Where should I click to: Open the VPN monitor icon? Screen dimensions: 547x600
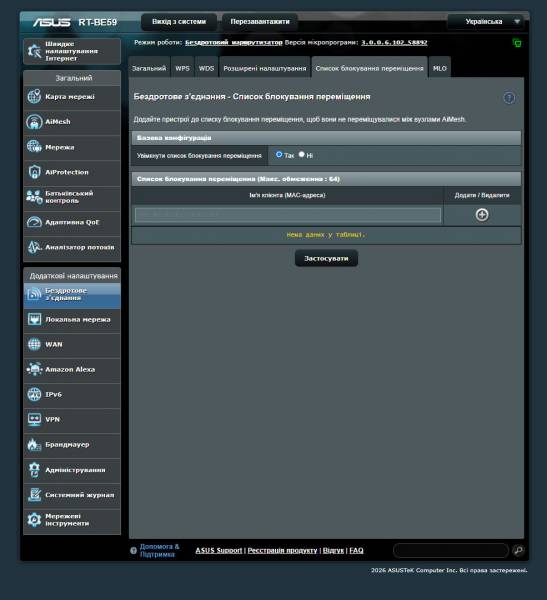[x=34, y=419]
